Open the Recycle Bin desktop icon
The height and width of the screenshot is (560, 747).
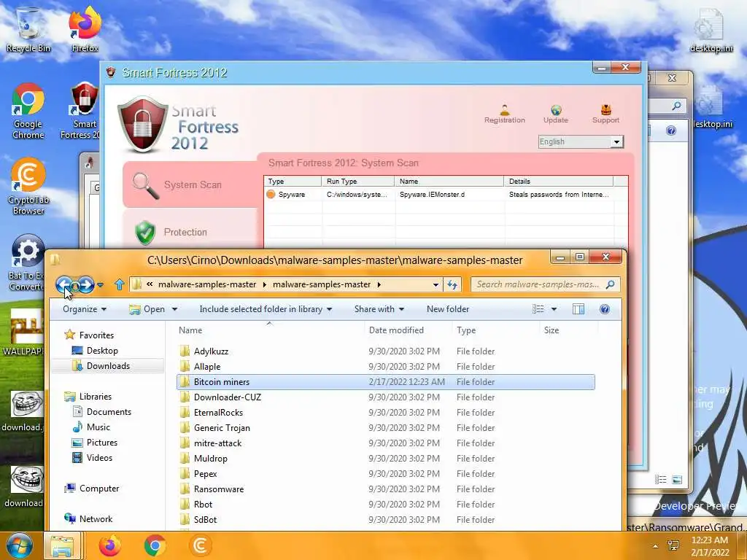pos(28,29)
